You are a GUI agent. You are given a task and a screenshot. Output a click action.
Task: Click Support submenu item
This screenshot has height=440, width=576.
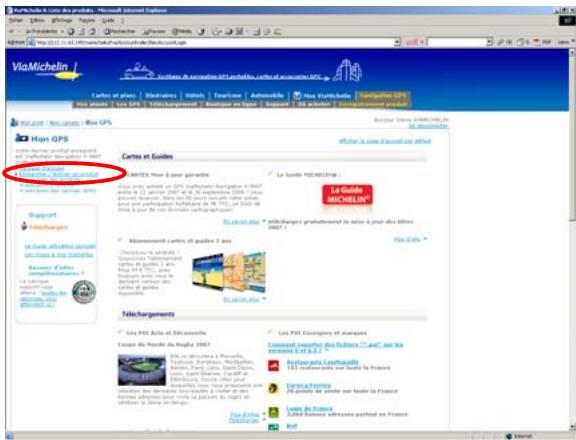pyautogui.click(x=277, y=104)
